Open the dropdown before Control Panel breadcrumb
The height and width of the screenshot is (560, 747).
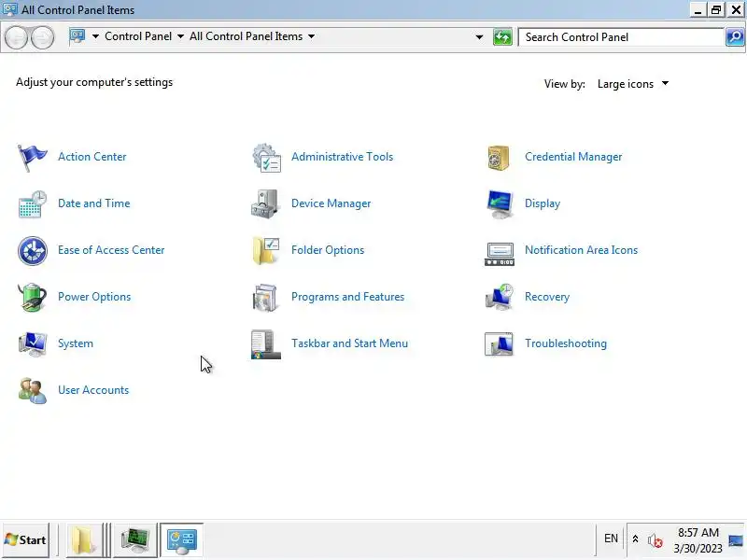[95, 36]
